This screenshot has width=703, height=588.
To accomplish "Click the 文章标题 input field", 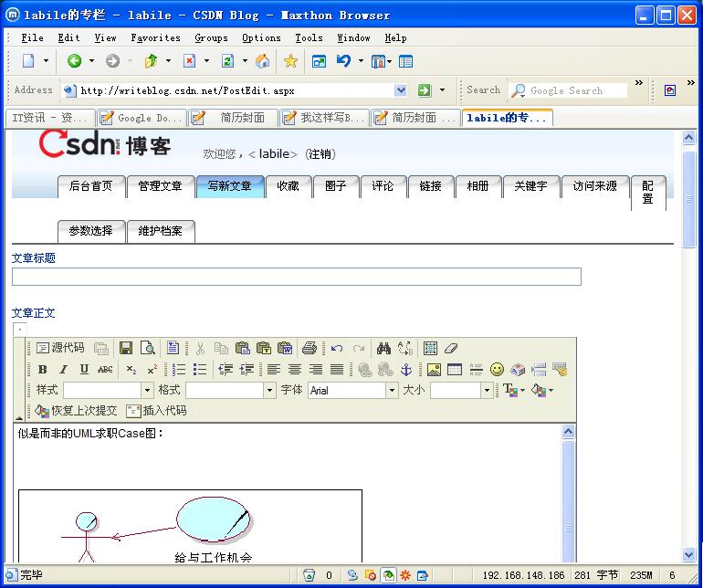I will [297, 277].
